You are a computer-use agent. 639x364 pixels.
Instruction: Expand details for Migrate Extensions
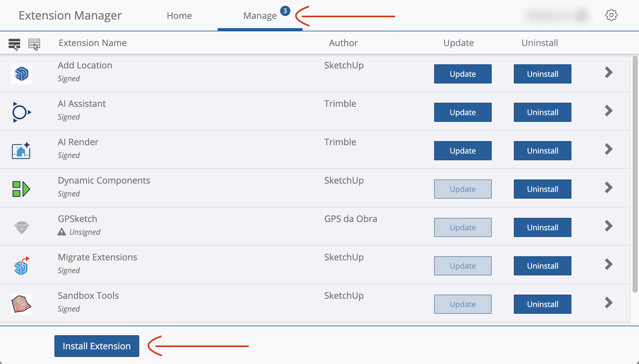[x=609, y=265]
